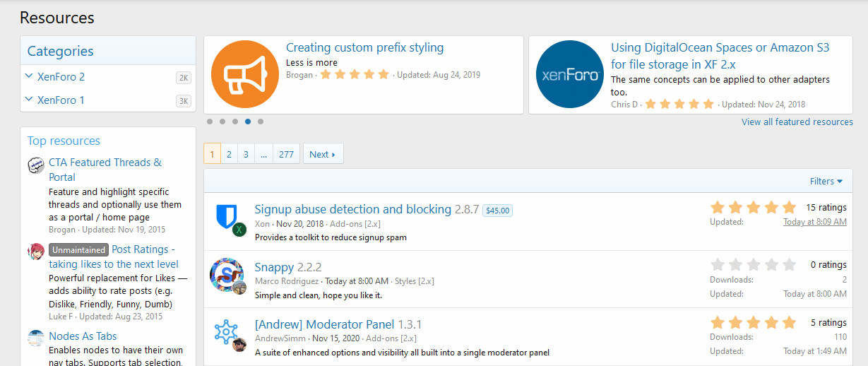Click Updated Today at 8:09 AM link
Image resolution: width=868 pixels, height=366 pixels.
[x=815, y=222]
